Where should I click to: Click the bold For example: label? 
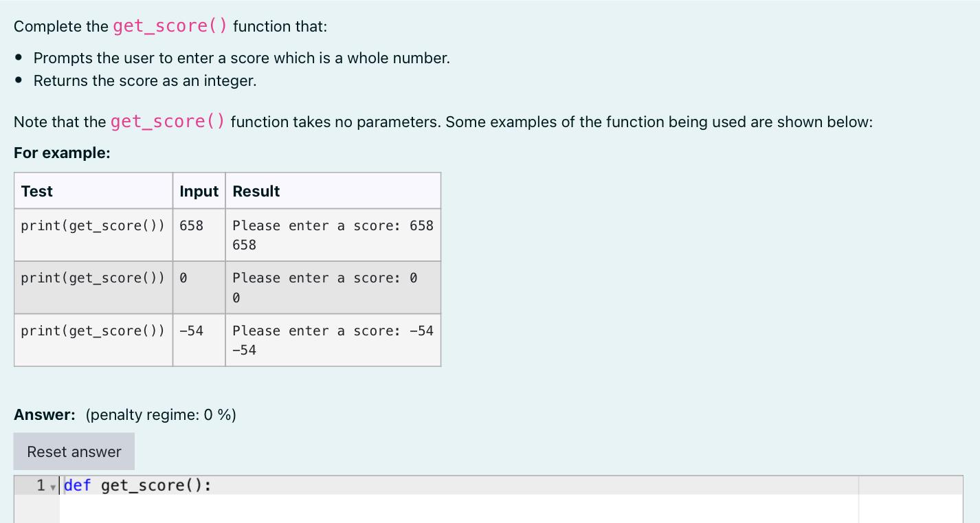(61, 153)
